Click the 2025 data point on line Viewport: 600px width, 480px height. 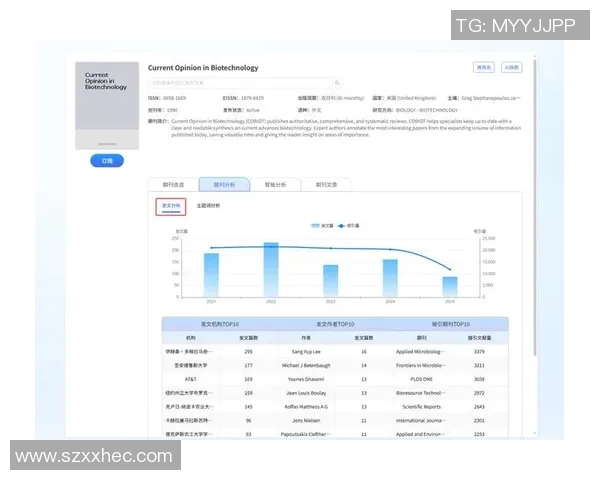tap(450, 270)
